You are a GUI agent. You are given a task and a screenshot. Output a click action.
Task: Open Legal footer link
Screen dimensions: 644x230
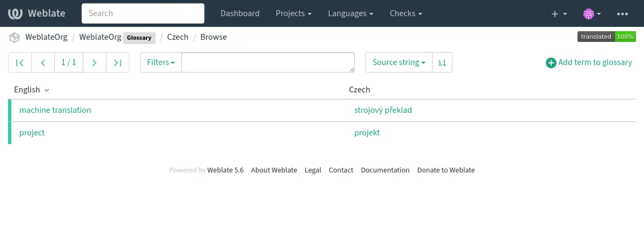click(x=313, y=170)
